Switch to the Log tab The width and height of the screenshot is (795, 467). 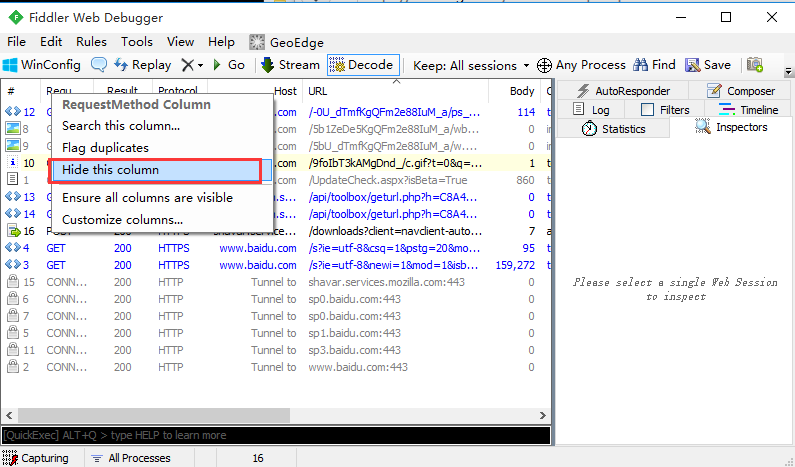pos(591,110)
